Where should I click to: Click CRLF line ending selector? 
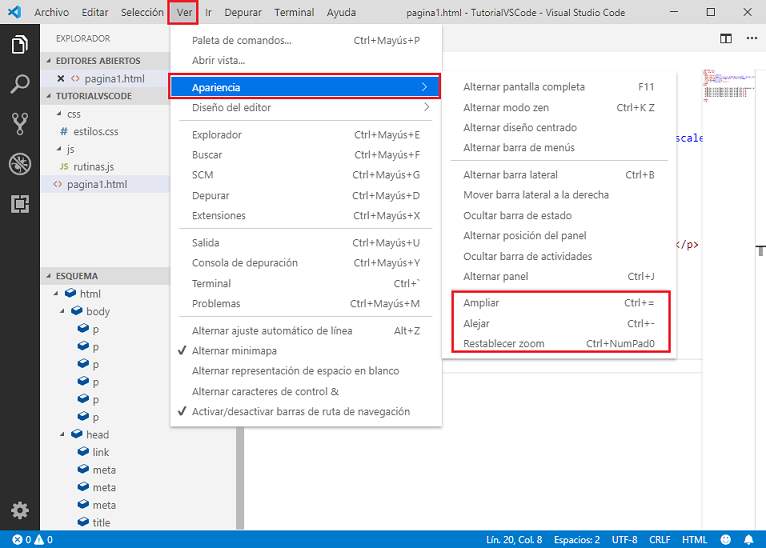tap(660, 540)
